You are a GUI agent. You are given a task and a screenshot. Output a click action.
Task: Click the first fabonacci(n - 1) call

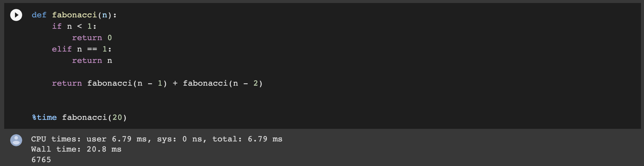pyautogui.click(x=127, y=83)
